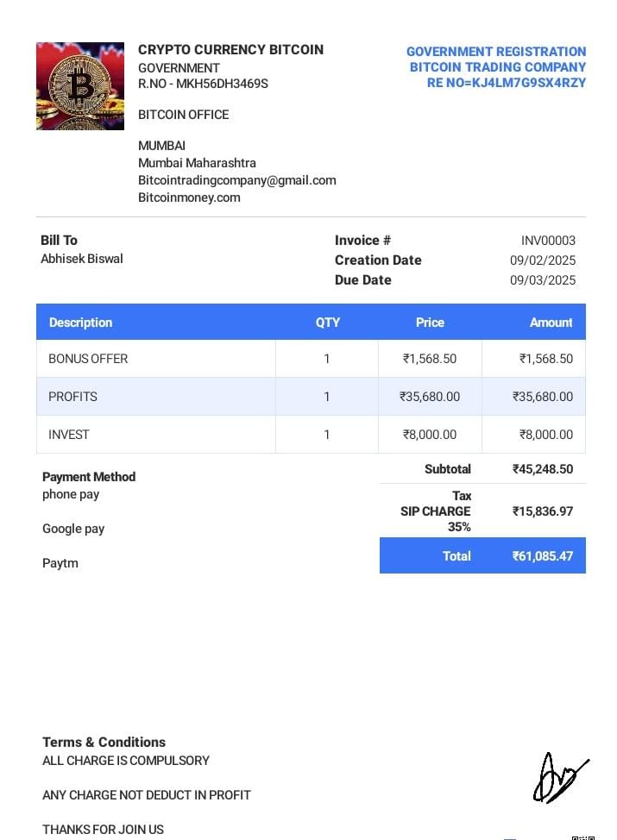Click the Bill To name Abhisek Biswal
The height and width of the screenshot is (840, 617).
click(82, 259)
